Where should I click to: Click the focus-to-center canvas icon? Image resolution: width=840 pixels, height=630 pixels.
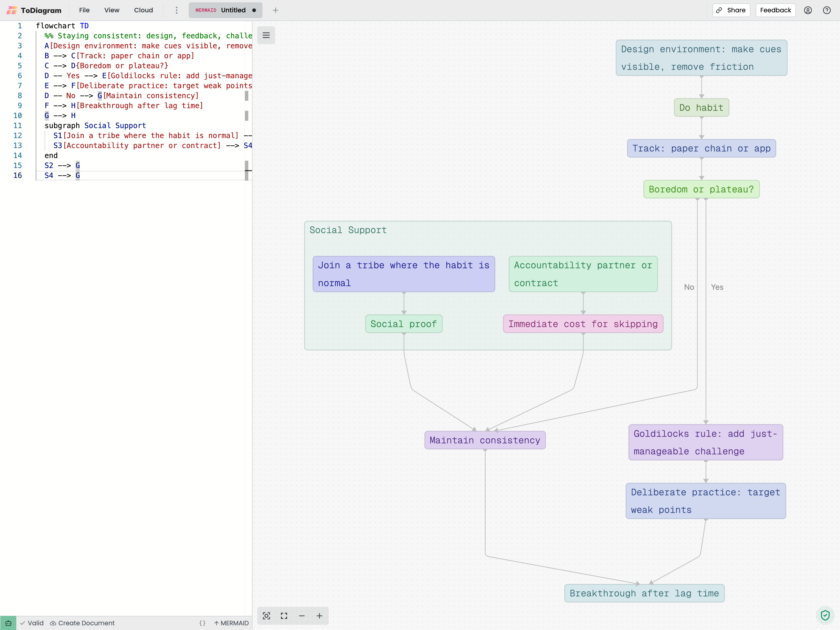tap(267, 616)
